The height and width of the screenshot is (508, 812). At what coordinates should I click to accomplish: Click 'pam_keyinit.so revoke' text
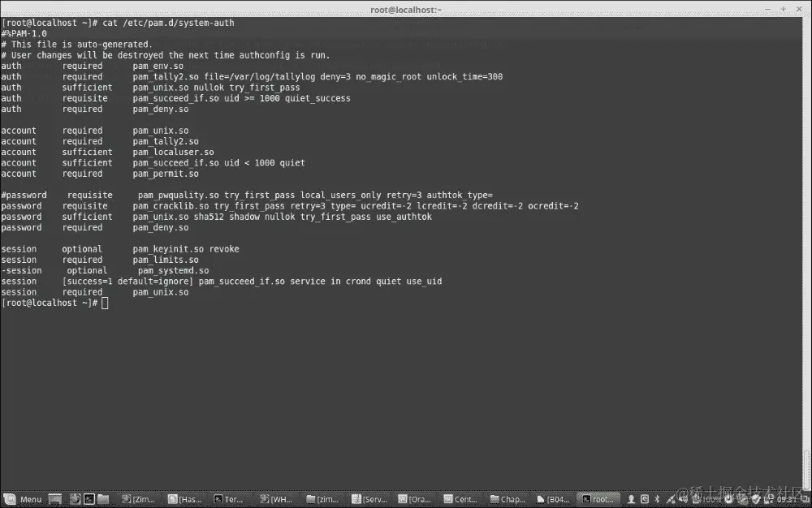coord(186,249)
